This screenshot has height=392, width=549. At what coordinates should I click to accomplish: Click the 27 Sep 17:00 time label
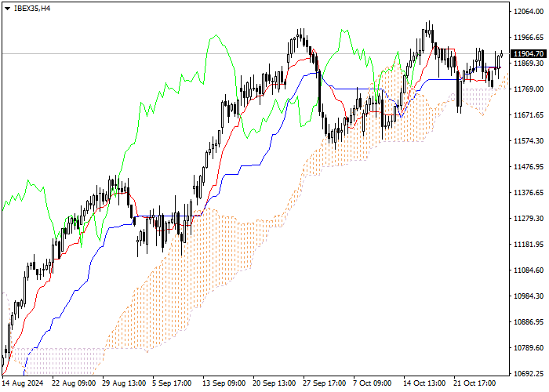click(325, 383)
